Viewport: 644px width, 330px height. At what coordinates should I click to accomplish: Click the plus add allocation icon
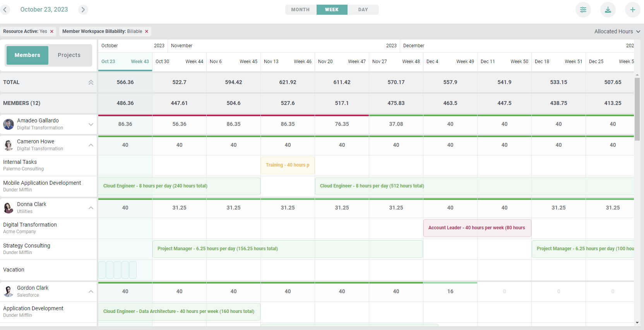tap(632, 10)
